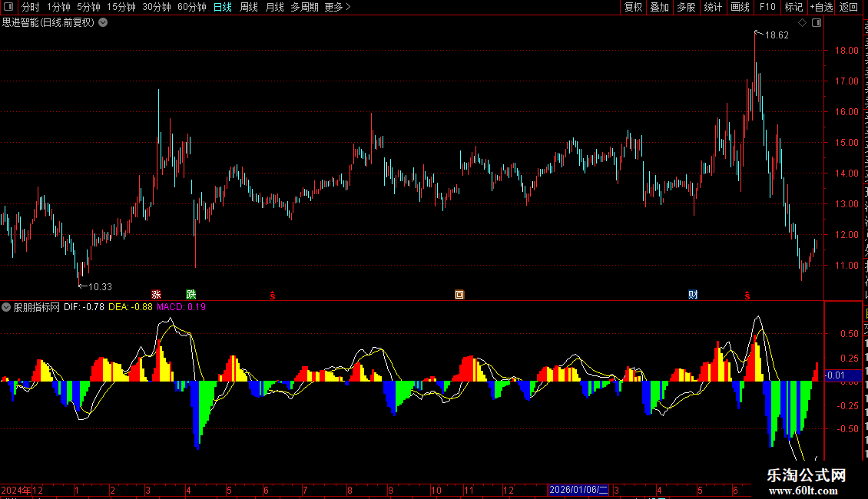Toggle the side panel icon in chart corner
This screenshot has width=868, height=499.
(817, 23)
